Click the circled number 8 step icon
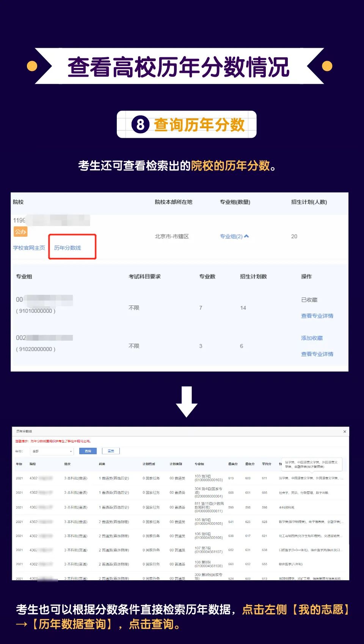 point(140,124)
